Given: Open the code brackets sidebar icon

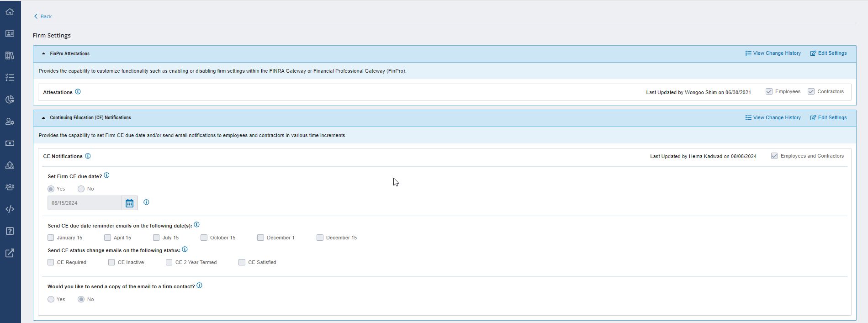Looking at the screenshot, I should click(10, 209).
